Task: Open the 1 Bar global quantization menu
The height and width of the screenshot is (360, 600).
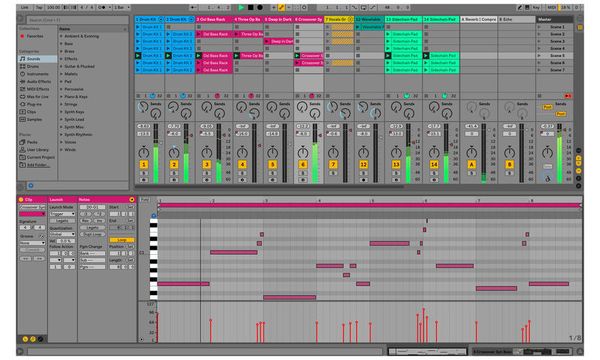Action: pos(122,7)
